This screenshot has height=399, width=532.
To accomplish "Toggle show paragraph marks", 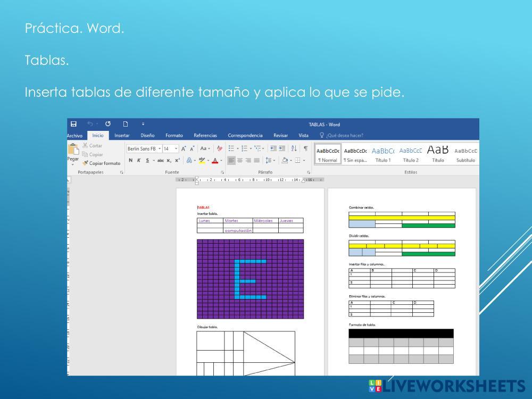I will (x=305, y=149).
